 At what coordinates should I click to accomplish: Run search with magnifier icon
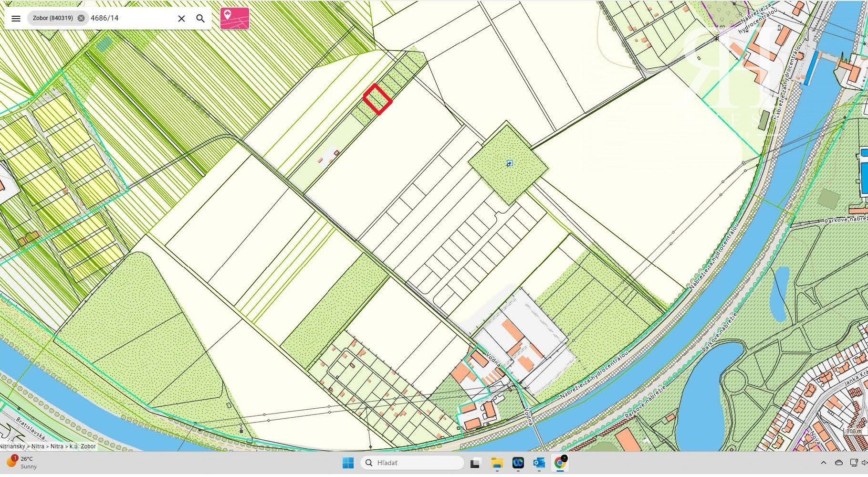[x=200, y=19]
